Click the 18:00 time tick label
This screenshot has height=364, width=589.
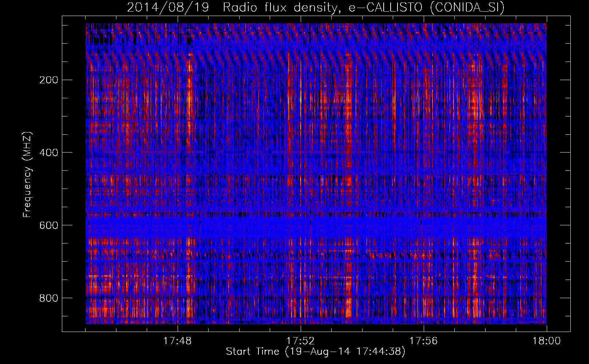coord(546,341)
